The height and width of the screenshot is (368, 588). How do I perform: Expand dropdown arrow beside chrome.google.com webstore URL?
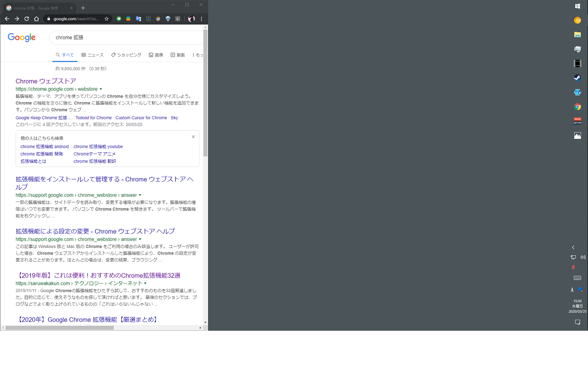pos(101,89)
